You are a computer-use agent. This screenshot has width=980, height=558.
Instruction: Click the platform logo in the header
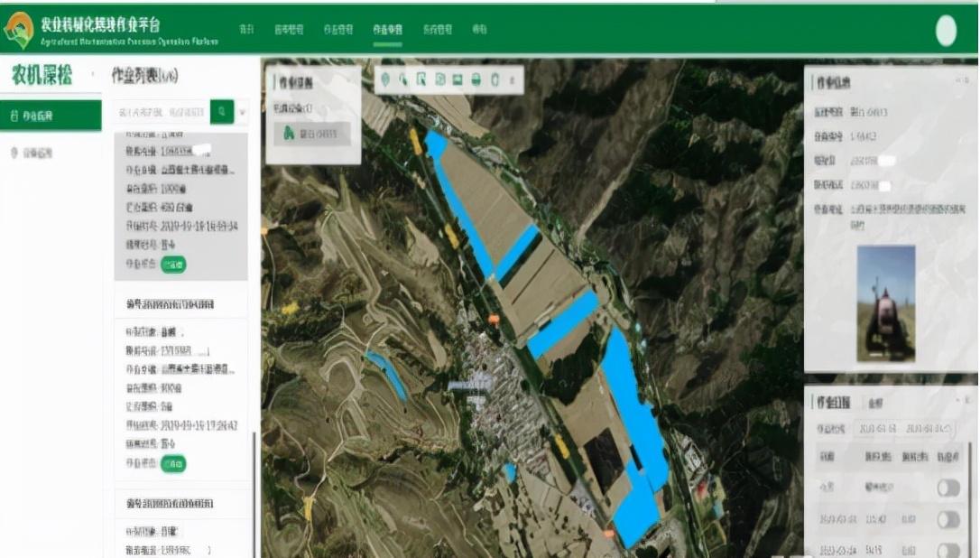point(18,30)
